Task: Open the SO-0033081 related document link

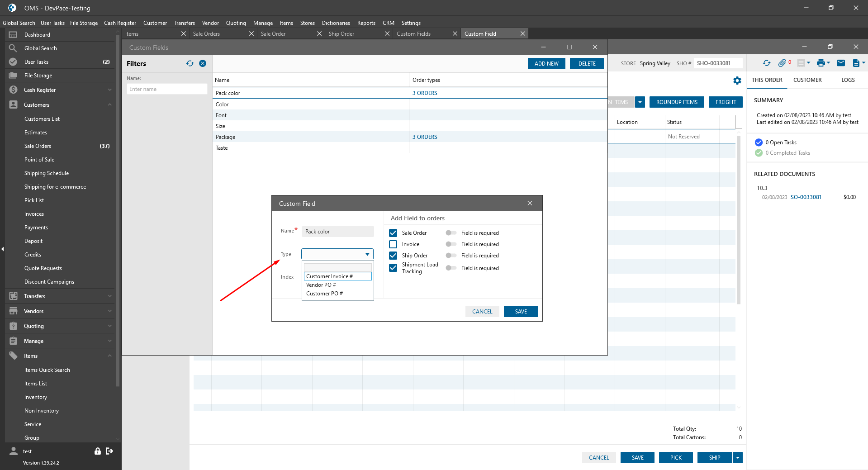Action: pos(806,197)
